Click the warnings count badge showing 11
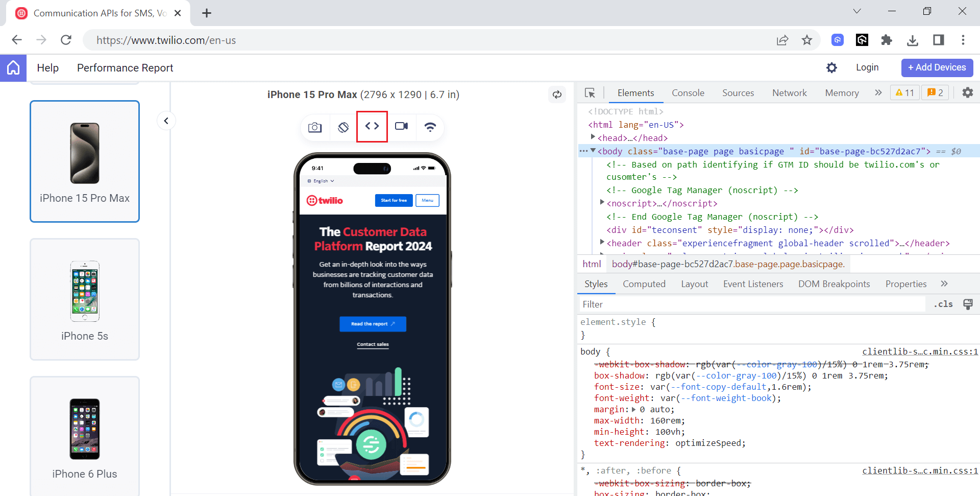980x496 pixels. pyautogui.click(x=905, y=92)
